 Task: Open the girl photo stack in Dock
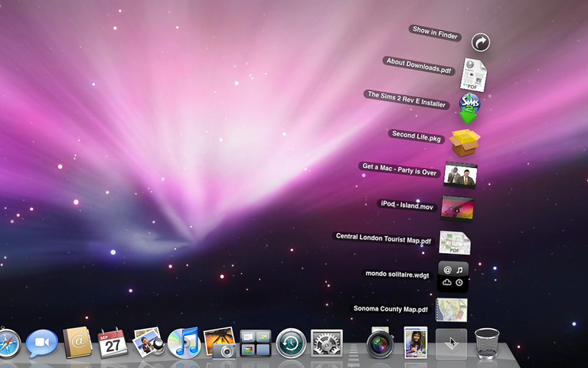pos(416,343)
